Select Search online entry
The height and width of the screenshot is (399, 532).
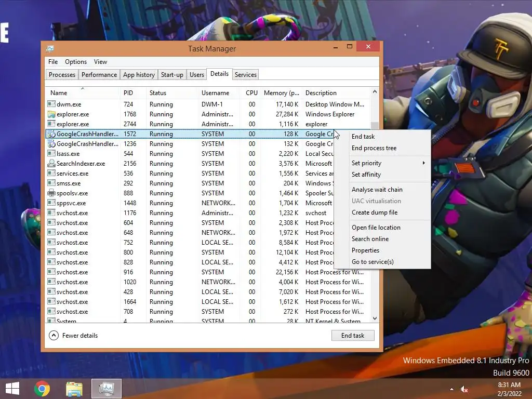point(370,239)
